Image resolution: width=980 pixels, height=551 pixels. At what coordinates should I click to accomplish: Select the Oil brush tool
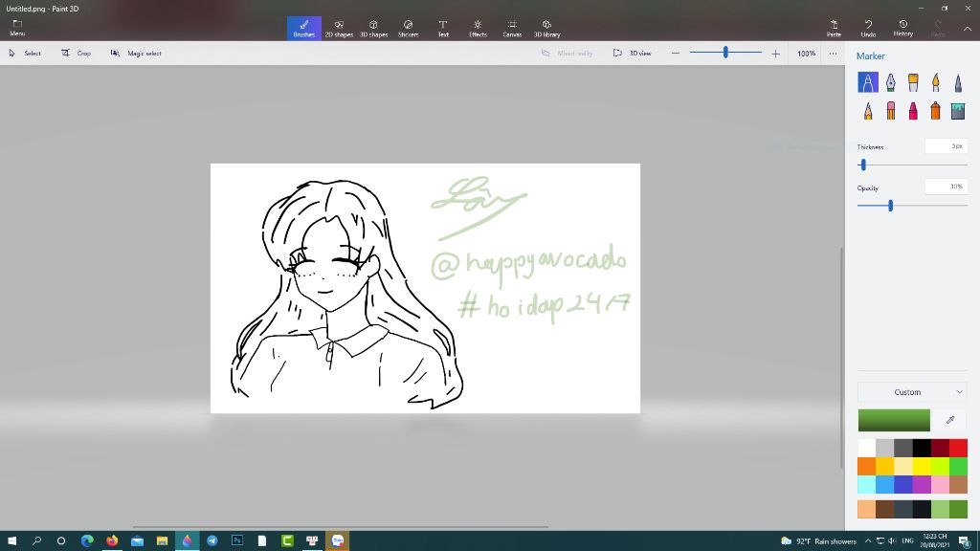tap(913, 82)
